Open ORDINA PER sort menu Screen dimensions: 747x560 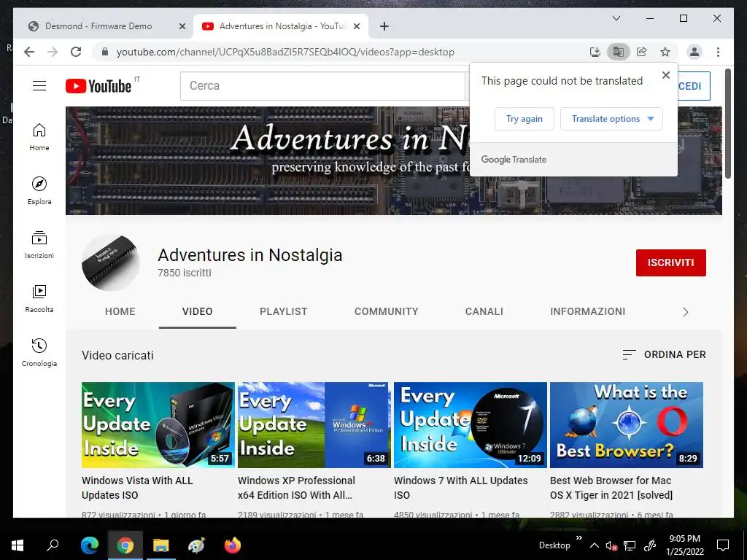pyautogui.click(x=664, y=355)
